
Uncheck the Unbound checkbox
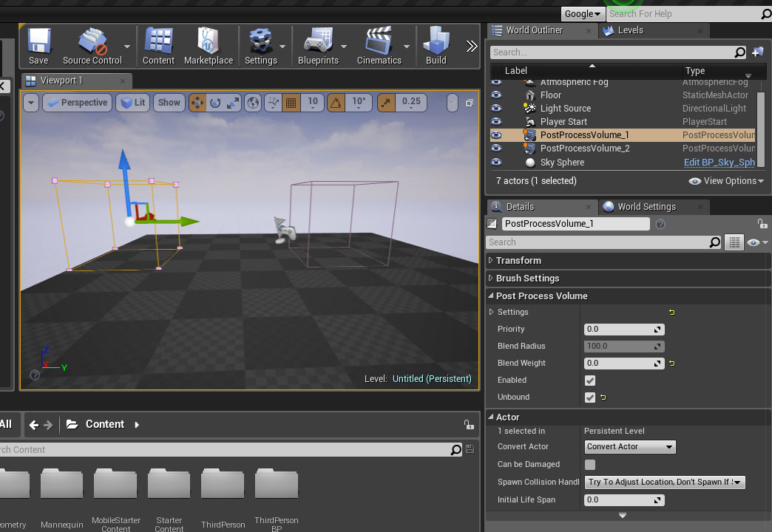tap(589, 397)
